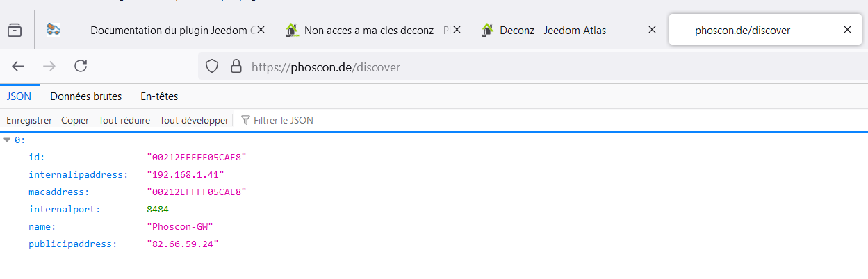868x279 pixels.
Task: Click the Copier button
Action: [x=75, y=120]
